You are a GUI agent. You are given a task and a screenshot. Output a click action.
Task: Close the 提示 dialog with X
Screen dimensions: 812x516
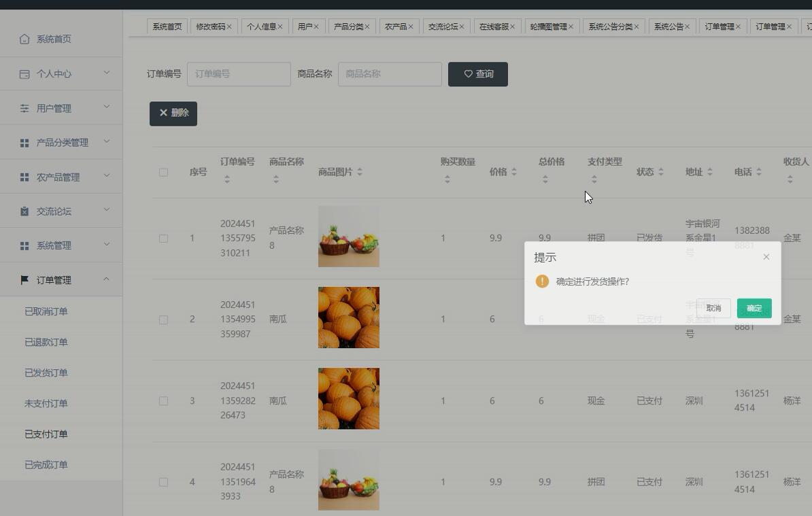pos(766,257)
